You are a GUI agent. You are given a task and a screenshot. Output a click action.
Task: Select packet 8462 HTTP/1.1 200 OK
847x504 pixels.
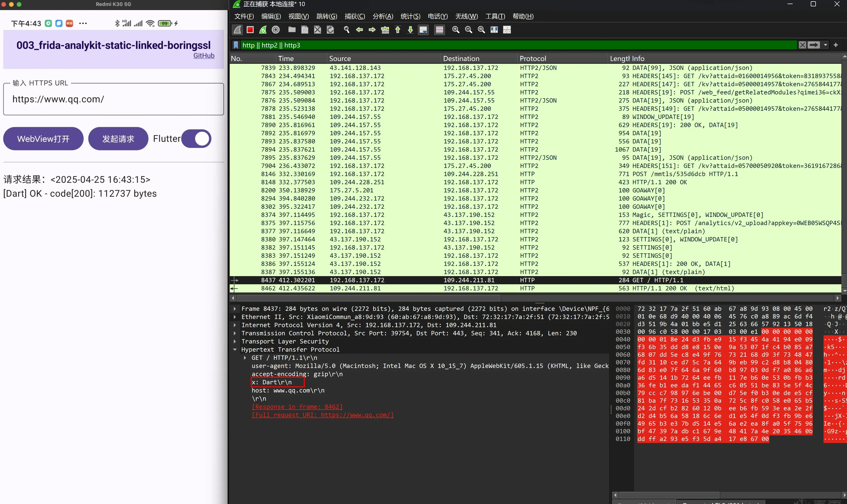pyautogui.click(x=535, y=288)
